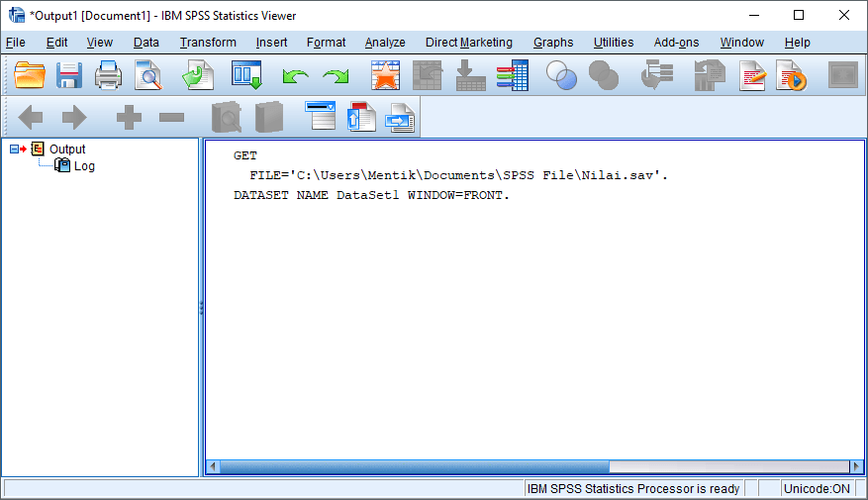Open the Edit menu

[56, 43]
